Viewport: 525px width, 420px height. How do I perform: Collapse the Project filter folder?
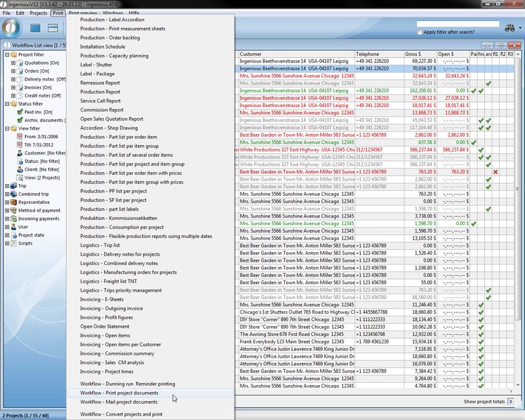pos(7,55)
